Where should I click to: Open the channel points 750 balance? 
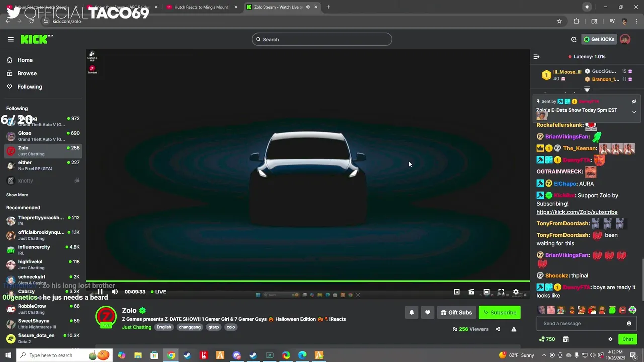point(547,339)
